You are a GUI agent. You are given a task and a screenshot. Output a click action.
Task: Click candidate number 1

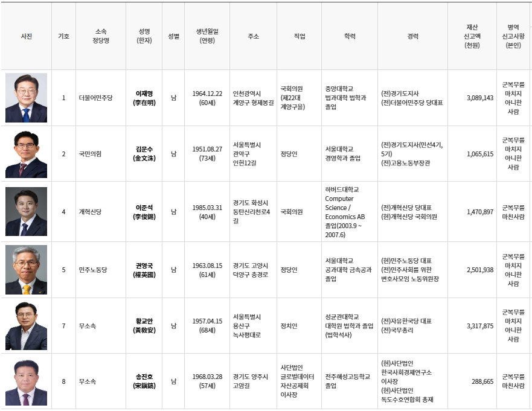click(x=63, y=98)
